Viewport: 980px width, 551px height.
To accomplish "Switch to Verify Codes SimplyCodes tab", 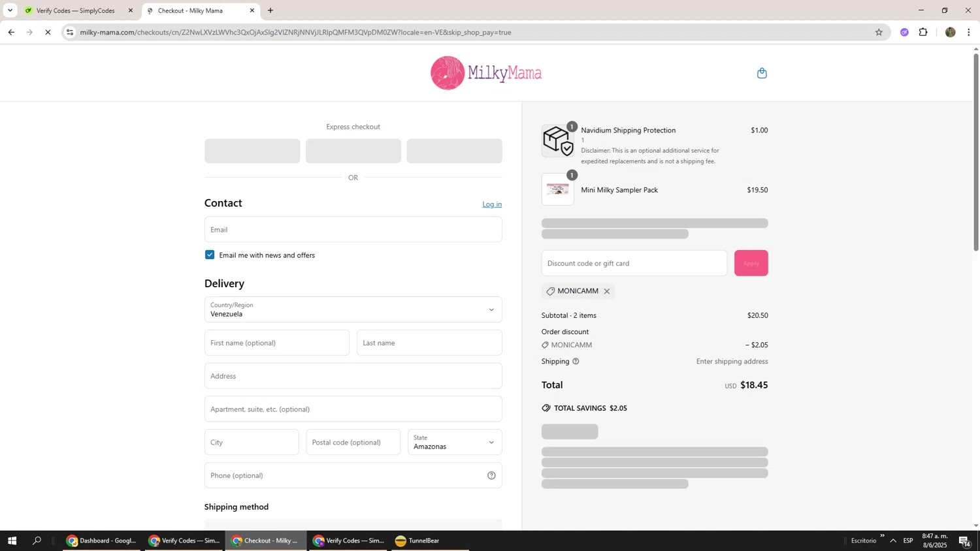I will point(76,10).
